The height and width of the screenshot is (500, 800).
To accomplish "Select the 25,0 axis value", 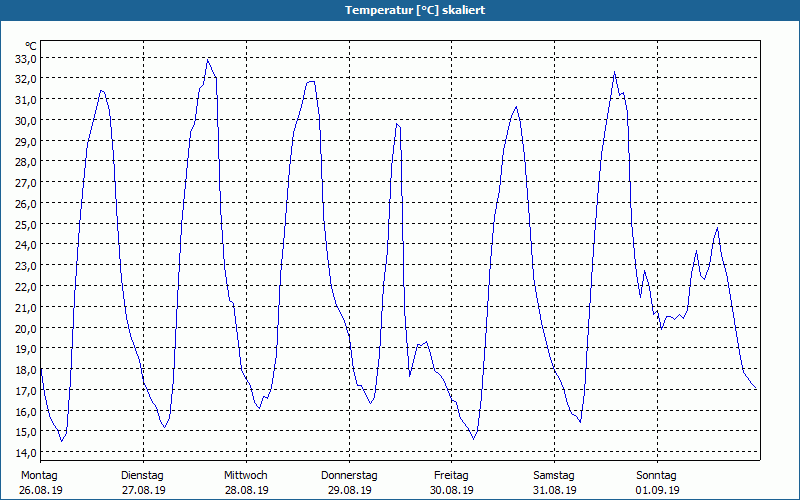I will (26, 224).
